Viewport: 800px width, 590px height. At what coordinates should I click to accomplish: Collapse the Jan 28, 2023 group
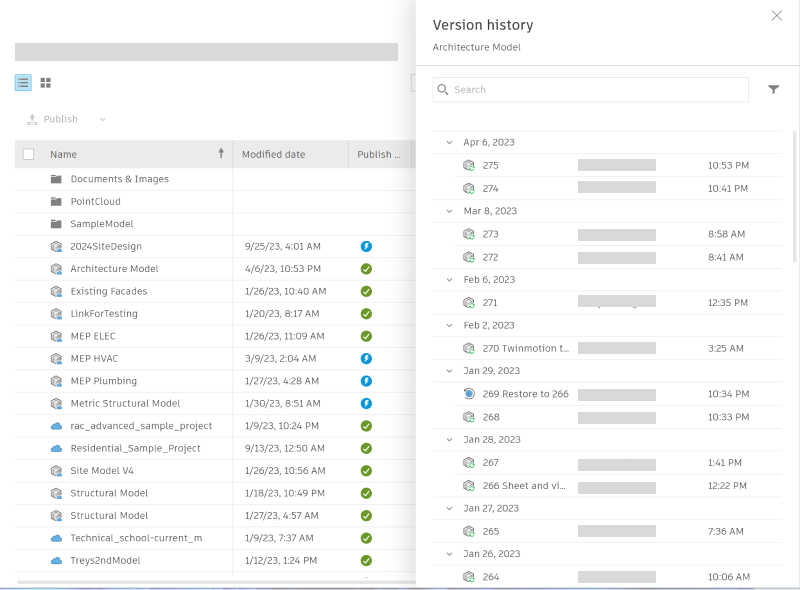tap(449, 439)
